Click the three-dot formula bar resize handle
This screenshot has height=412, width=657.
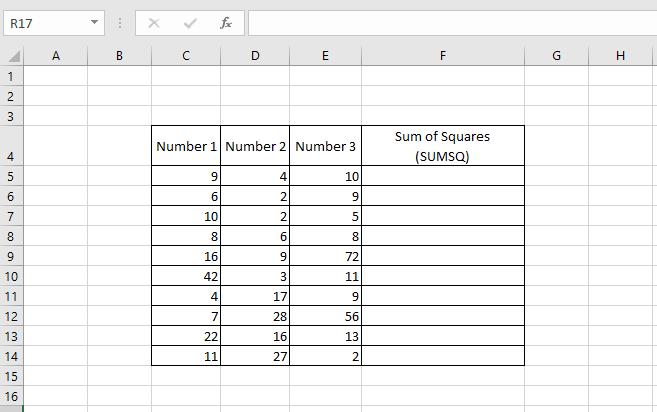click(120, 23)
